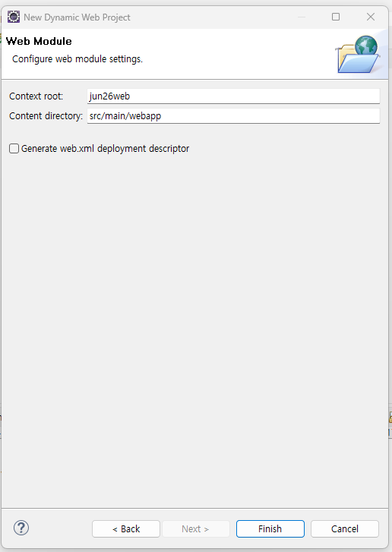The width and height of the screenshot is (392, 552).
Task: Cancel the New Dynamic Web Project wizard
Action: click(345, 528)
